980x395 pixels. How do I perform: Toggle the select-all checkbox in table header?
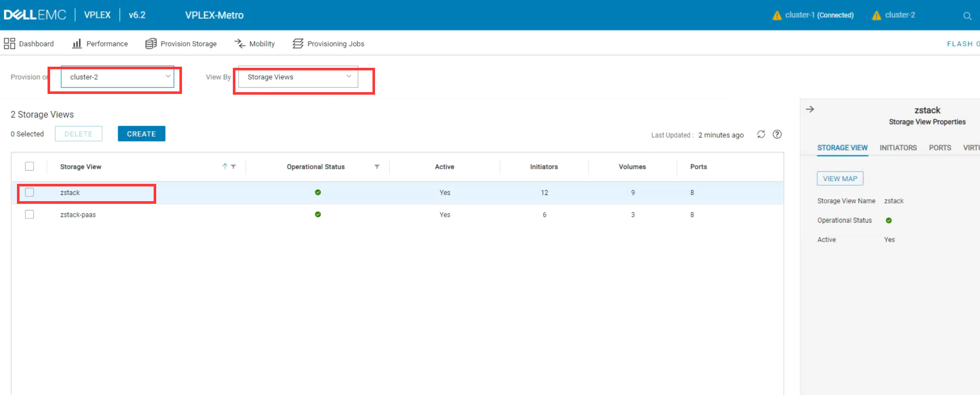pos(29,167)
